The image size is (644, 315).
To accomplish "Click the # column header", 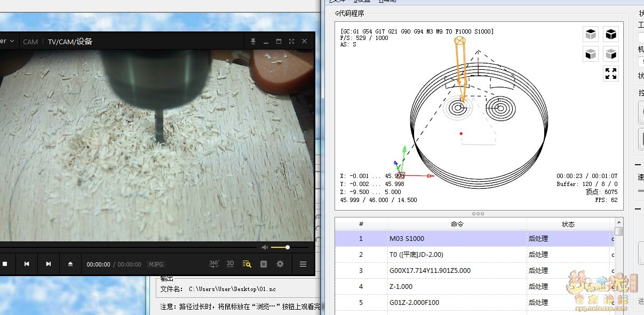I will [361, 224].
